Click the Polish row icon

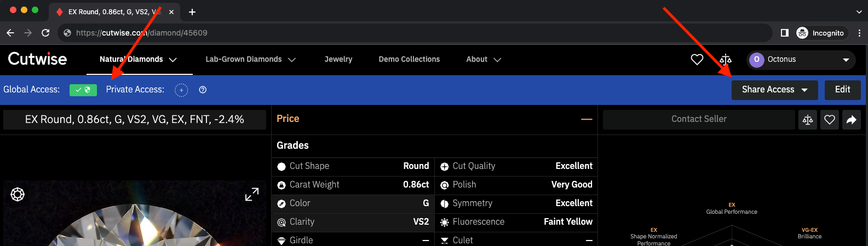445,185
